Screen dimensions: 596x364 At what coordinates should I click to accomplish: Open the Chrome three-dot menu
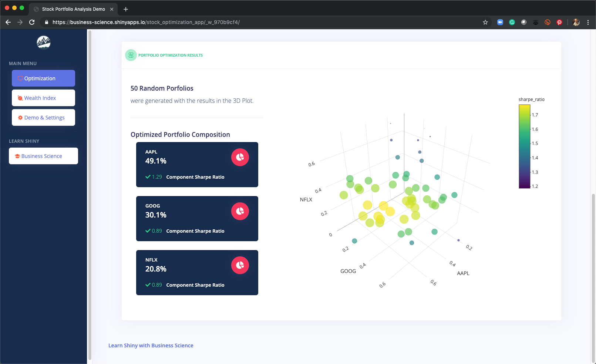(588, 22)
